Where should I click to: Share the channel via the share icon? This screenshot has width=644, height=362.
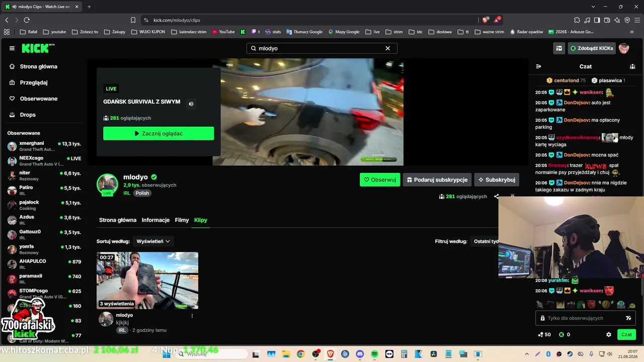[497, 197]
